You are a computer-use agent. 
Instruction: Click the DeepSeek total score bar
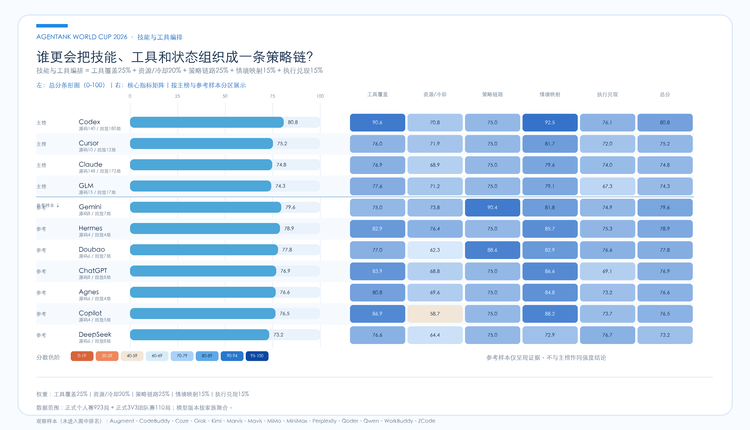199,335
